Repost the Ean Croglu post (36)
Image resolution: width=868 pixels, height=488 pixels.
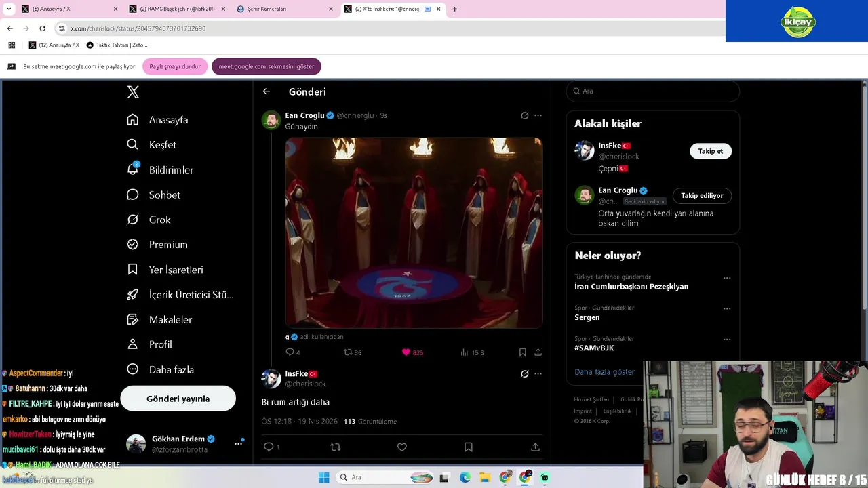(x=352, y=352)
